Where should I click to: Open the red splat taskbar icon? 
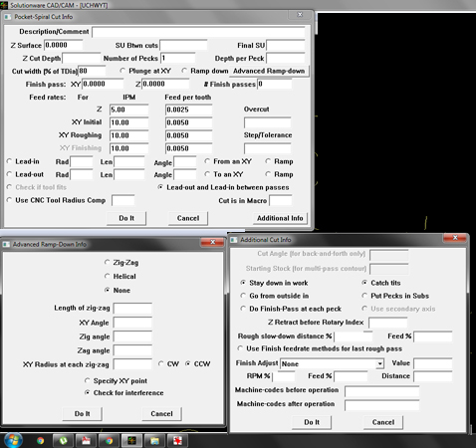click(177, 441)
